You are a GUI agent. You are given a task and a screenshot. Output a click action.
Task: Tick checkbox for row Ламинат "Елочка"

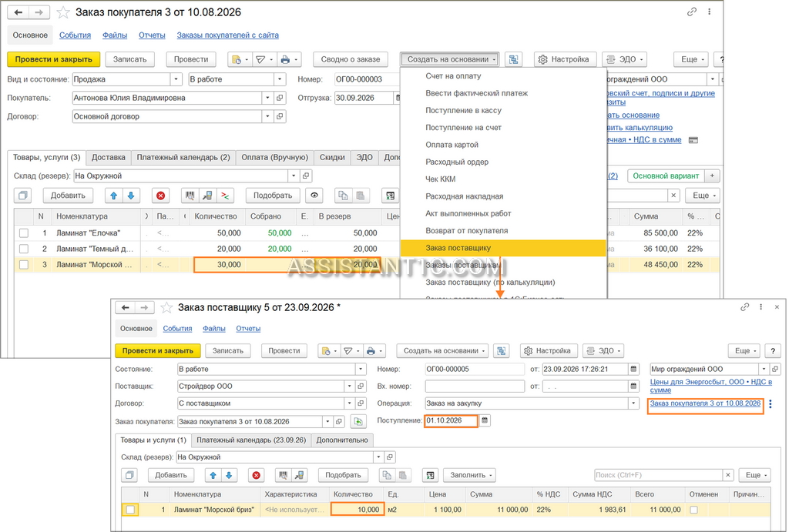click(24, 233)
